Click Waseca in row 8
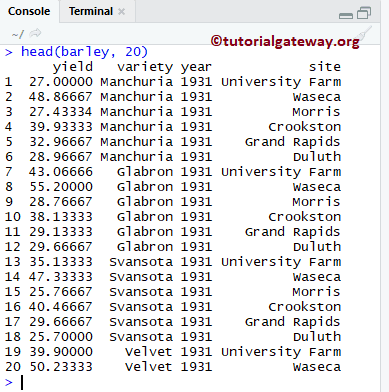This screenshot has height=392, width=389. (317, 187)
